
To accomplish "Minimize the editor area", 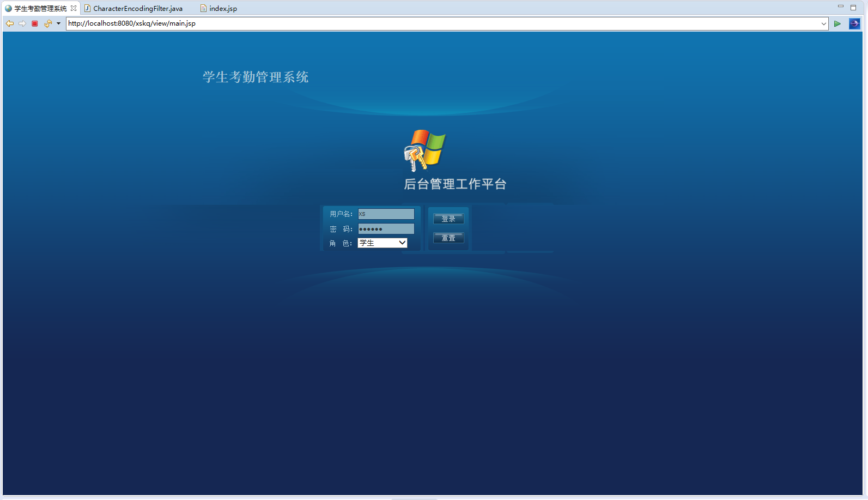I will [x=841, y=7].
